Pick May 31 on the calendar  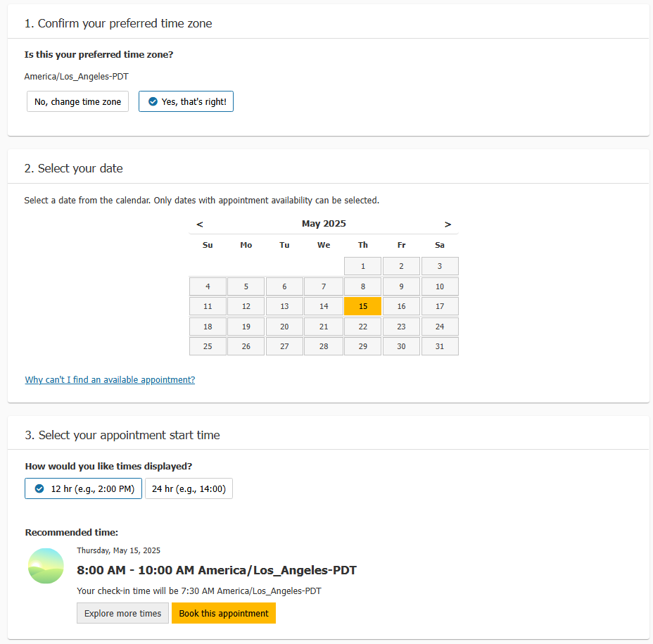click(x=440, y=346)
